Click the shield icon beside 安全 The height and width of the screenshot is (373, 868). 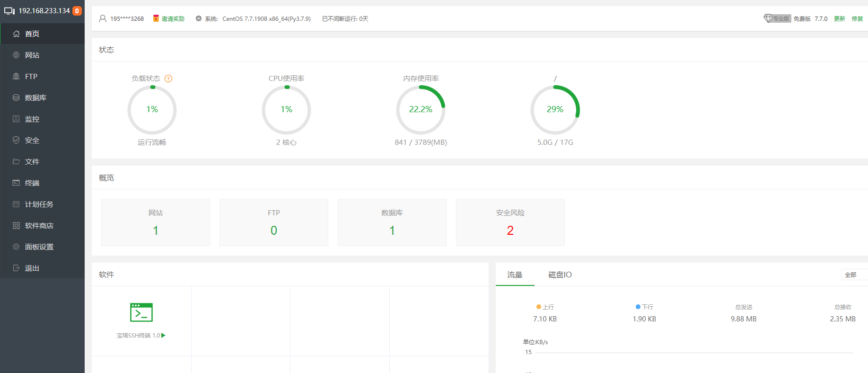(x=16, y=140)
